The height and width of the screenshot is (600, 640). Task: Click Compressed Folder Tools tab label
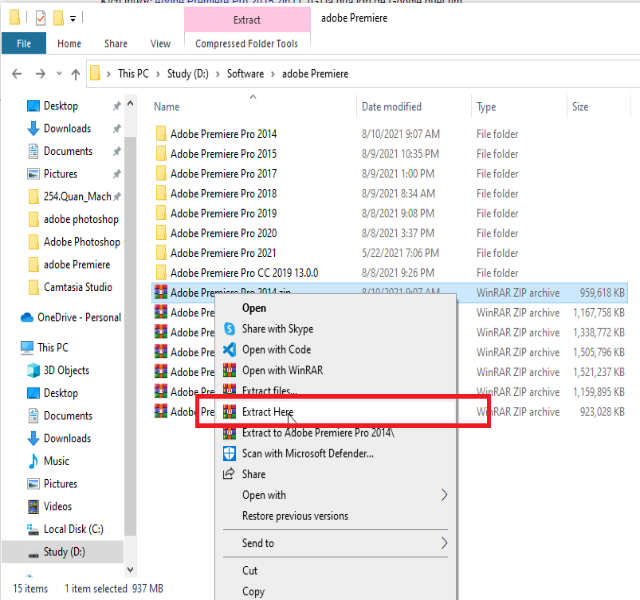coord(247,44)
